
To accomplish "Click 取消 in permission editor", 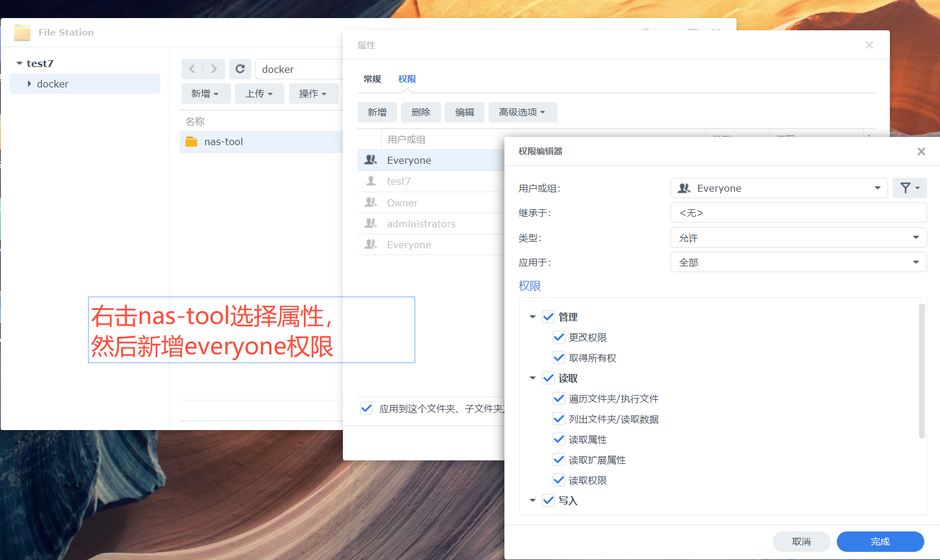I will tap(802, 541).
